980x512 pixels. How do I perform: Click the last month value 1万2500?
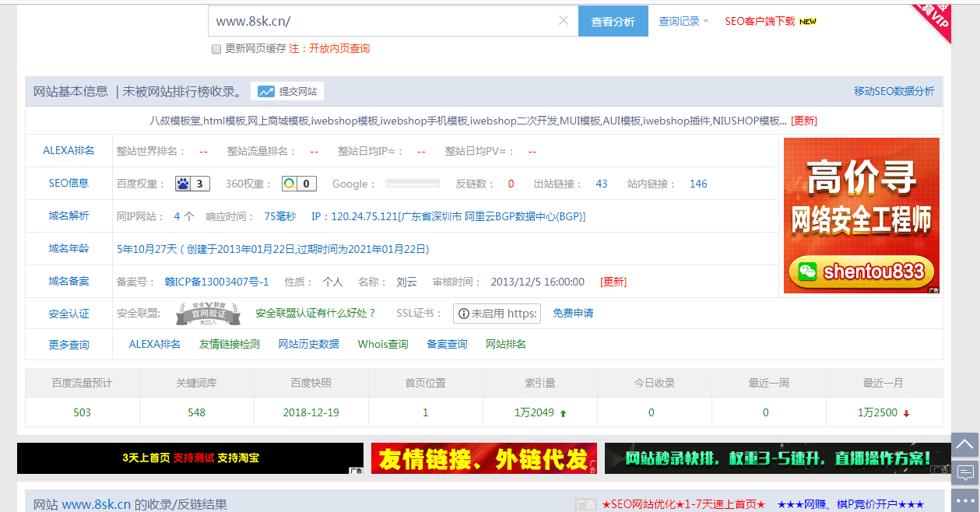click(x=877, y=412)
